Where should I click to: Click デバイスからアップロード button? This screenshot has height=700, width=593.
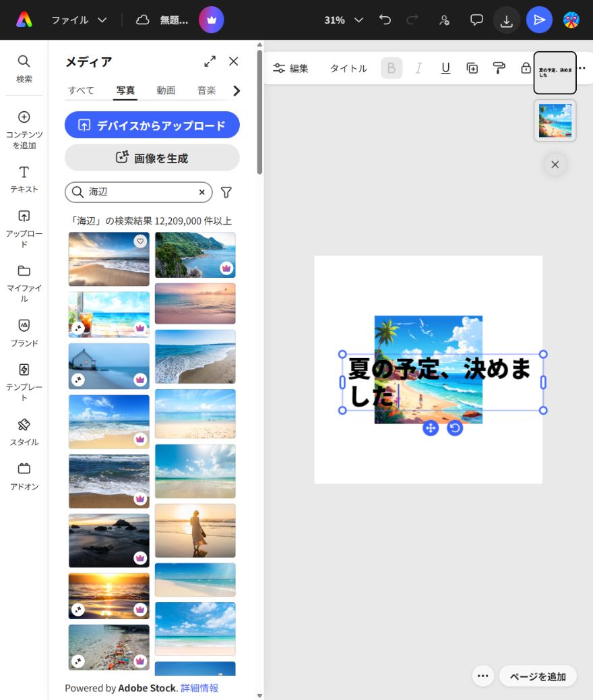click(x=152, y=125)
